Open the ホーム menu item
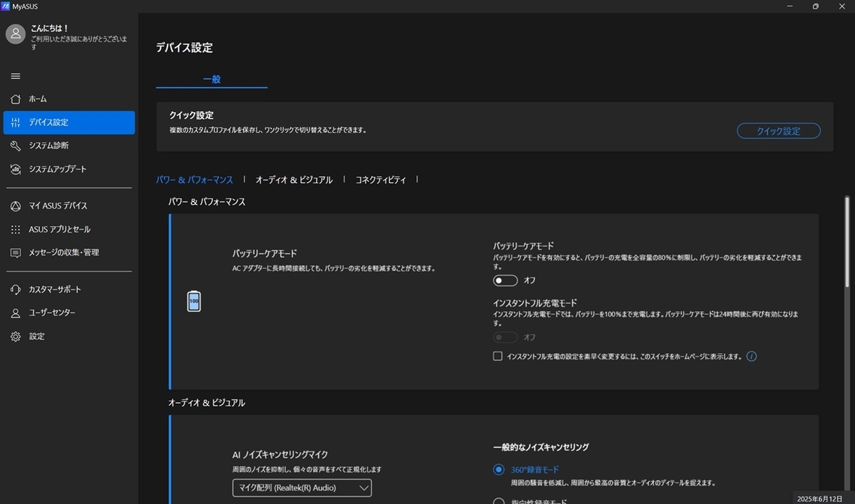Image resolution: width=855 pixels, height=504 pixels. (69, 99)
